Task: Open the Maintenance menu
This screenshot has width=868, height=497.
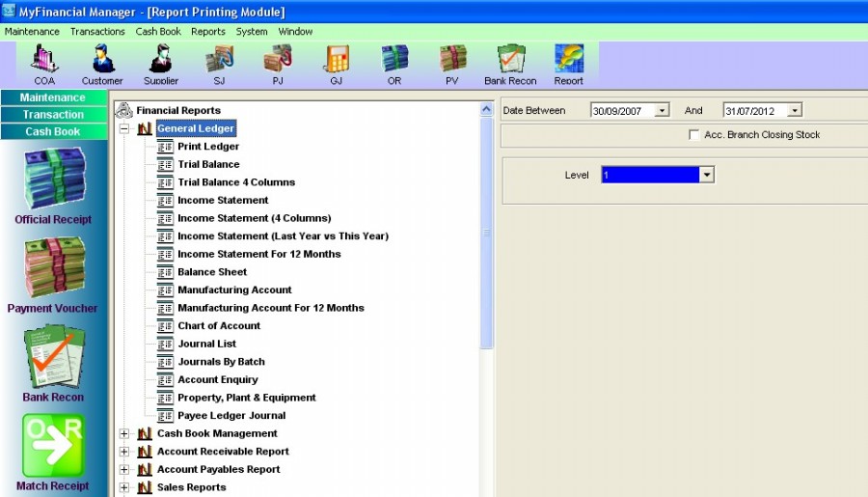Action: (32, 32)
